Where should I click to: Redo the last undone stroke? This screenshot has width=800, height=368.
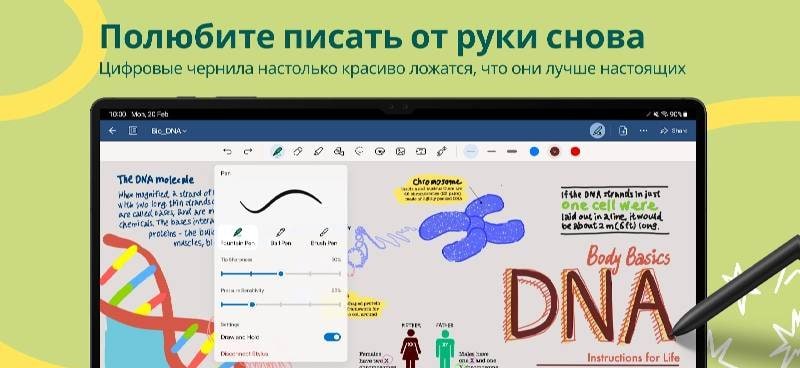click(x=248, y=152)
